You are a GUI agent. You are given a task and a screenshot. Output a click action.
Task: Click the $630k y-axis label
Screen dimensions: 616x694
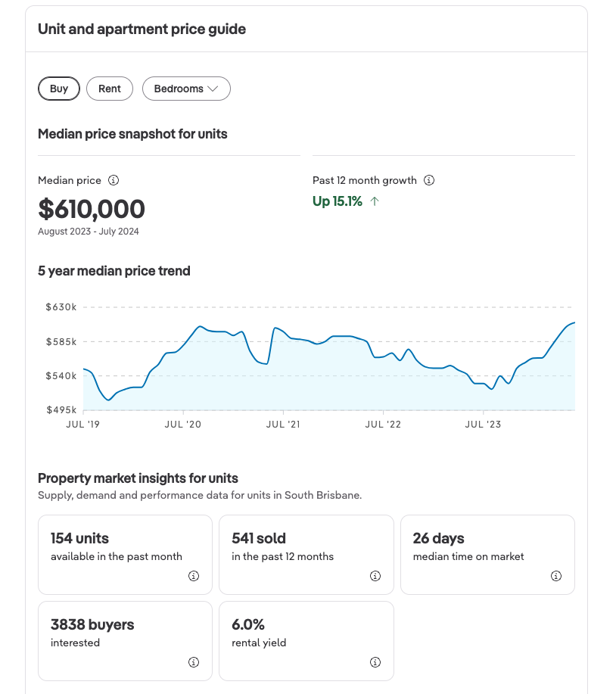point(61,307)
